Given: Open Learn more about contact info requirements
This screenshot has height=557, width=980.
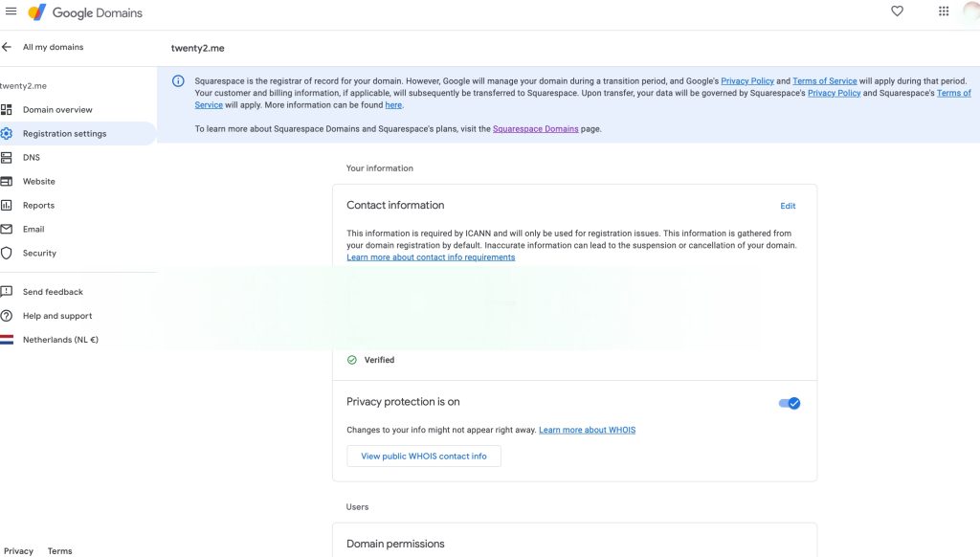Looking at the screenshot, I should (x=431, y=257).
